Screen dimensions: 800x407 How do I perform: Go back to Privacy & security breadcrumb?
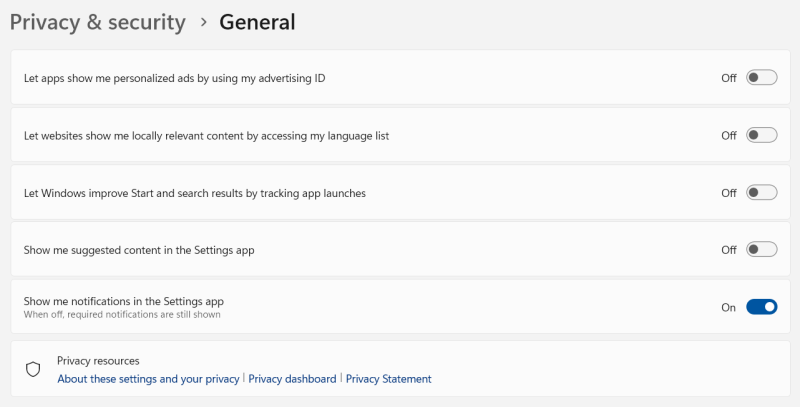pyautogui.click(x=98, y=22)
